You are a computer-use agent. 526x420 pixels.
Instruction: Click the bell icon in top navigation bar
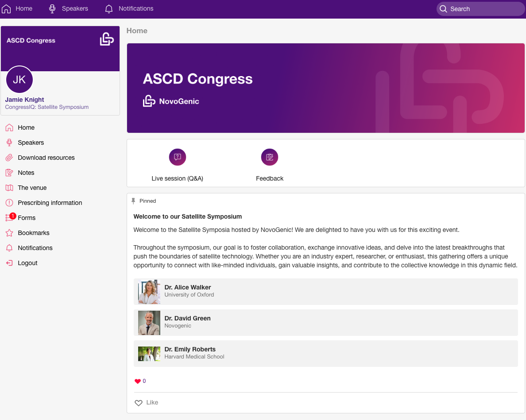pos(108,9)
